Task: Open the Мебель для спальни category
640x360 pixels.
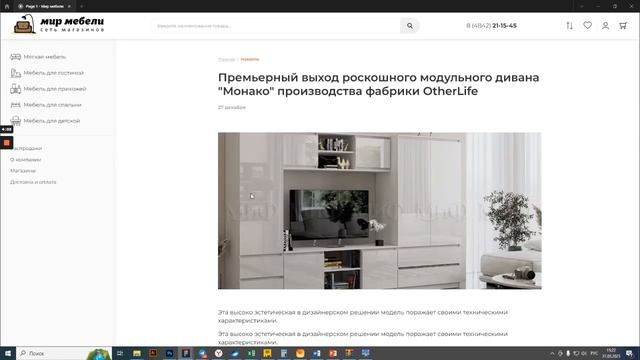Action: point(52,105)
